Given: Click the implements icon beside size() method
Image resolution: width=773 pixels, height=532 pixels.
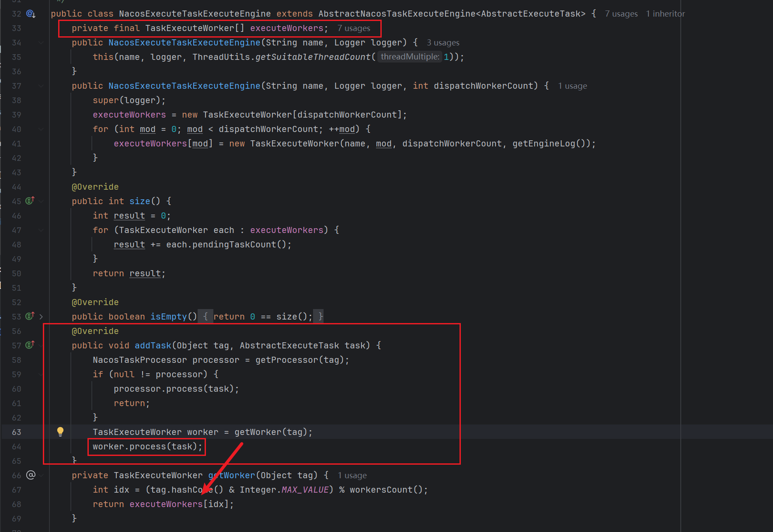Looking at the screenshot, I should point(30,201).
